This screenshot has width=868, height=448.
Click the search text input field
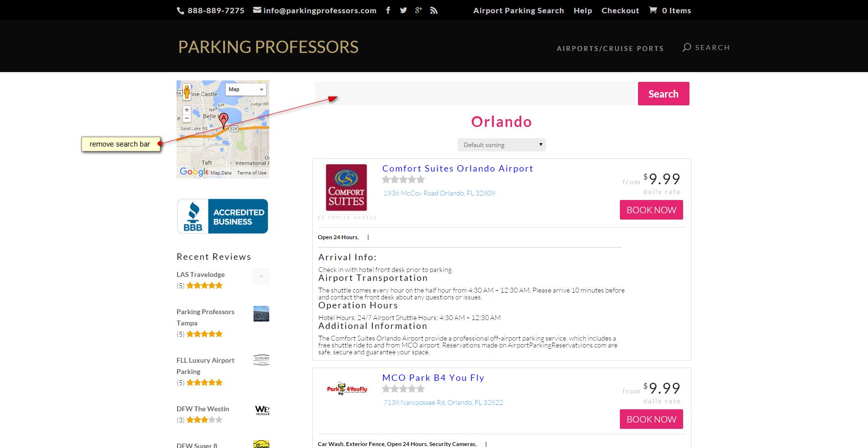(476, 94)
